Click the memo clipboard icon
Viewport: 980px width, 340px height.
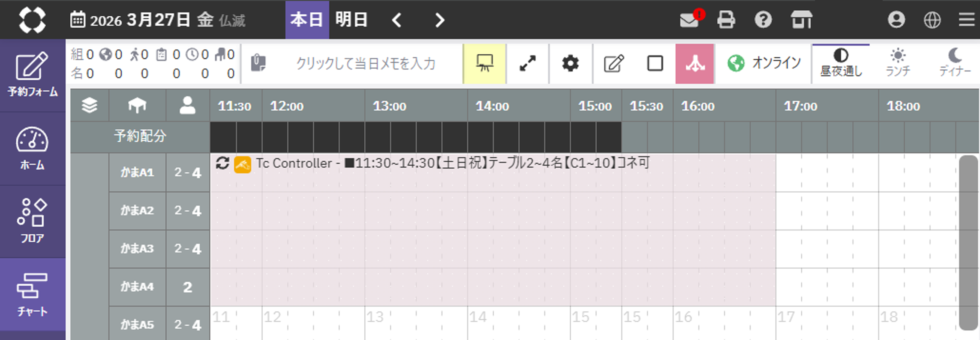pos(258,63)
